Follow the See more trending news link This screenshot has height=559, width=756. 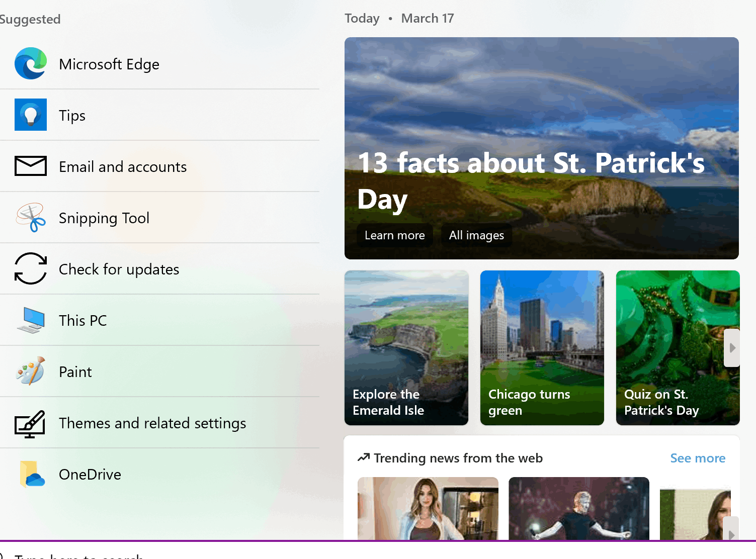click(698, 458)
